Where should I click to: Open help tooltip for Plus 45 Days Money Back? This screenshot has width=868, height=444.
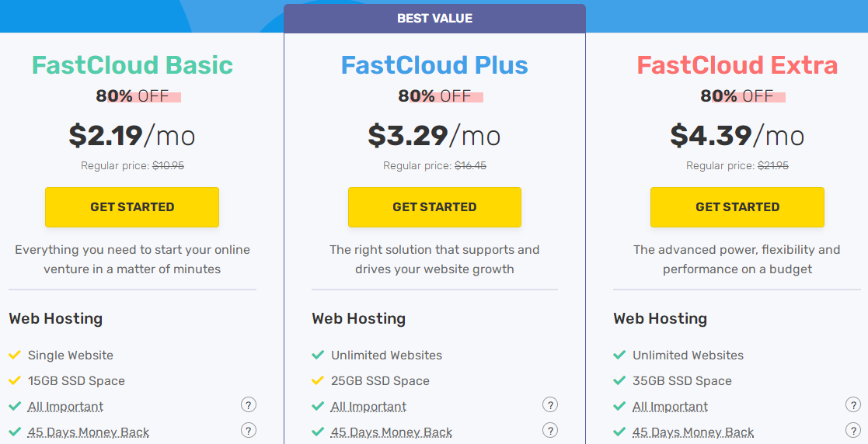coord(550,431)
